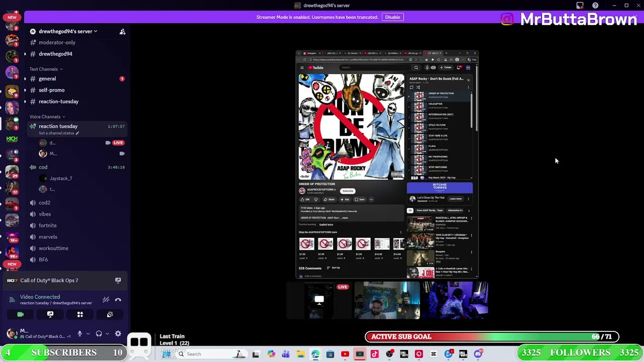Open CapCut from the taskbar
The image size is (644, 362).
[x=434, y=354]
